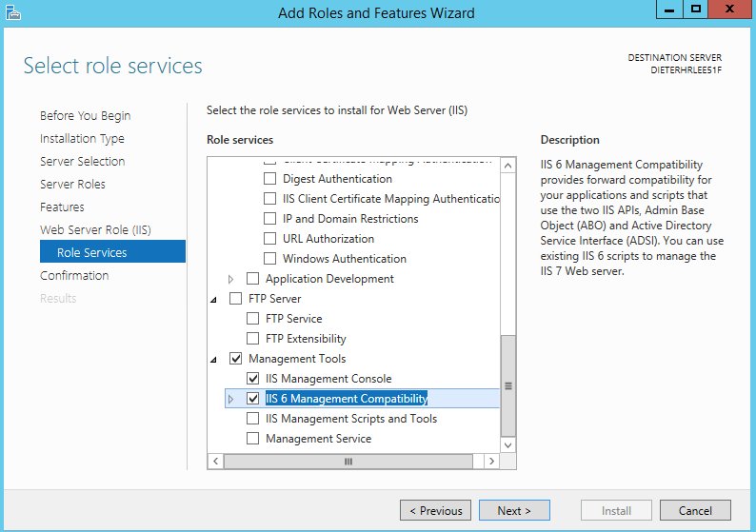Collapse the Management Tools node

[x=213, y=360]
